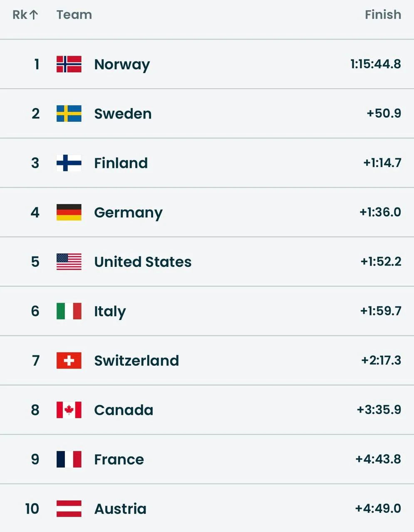This screenshot has height=532, width=414.
Task: Click Austria's +4:49.0 finish gap
Action: click(x=378, y=508)
